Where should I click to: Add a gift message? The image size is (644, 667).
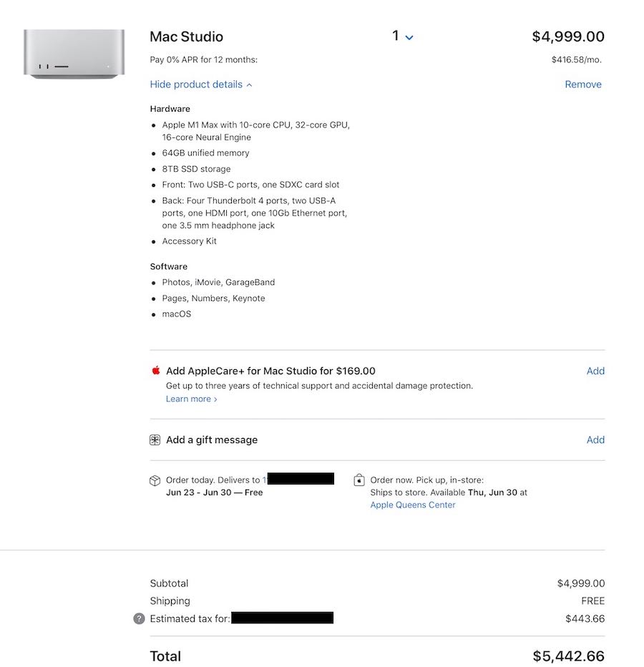coord(595,440)
